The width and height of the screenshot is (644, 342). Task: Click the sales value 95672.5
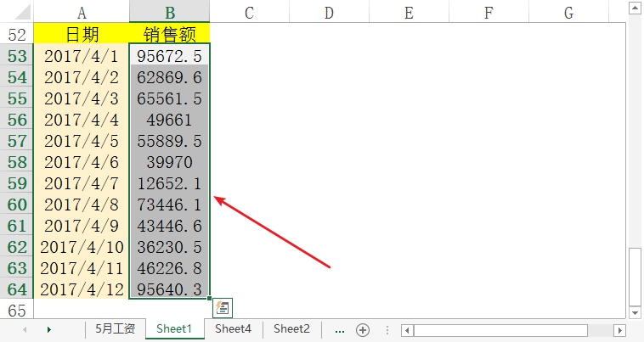[x=170, y=56]
